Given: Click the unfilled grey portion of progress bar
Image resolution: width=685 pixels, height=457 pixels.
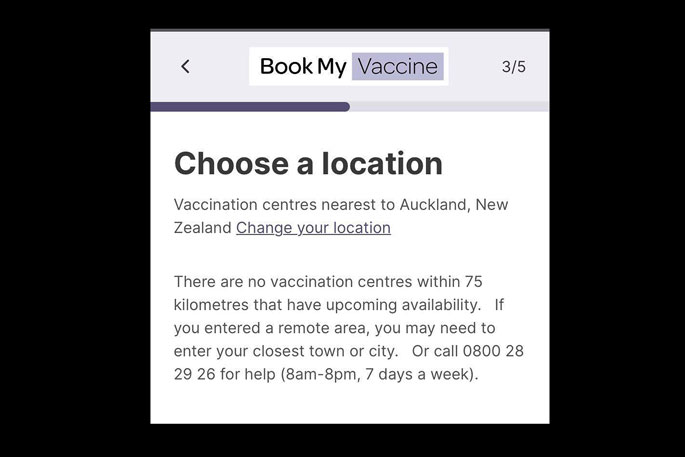Looking at the screenshot, I should click(449, 107).
